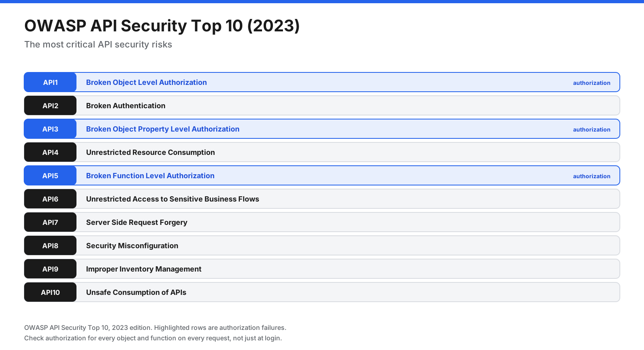644x350 pixels.
Task: Click the API5 badge
Action: [x=50, y=175]
